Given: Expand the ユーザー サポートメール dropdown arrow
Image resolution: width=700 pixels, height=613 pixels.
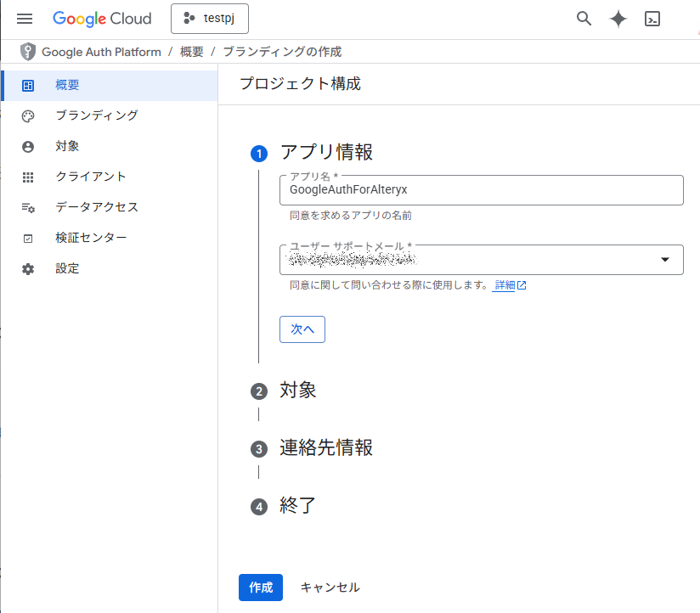Looking at the screenshot, I should coord(665,260).
